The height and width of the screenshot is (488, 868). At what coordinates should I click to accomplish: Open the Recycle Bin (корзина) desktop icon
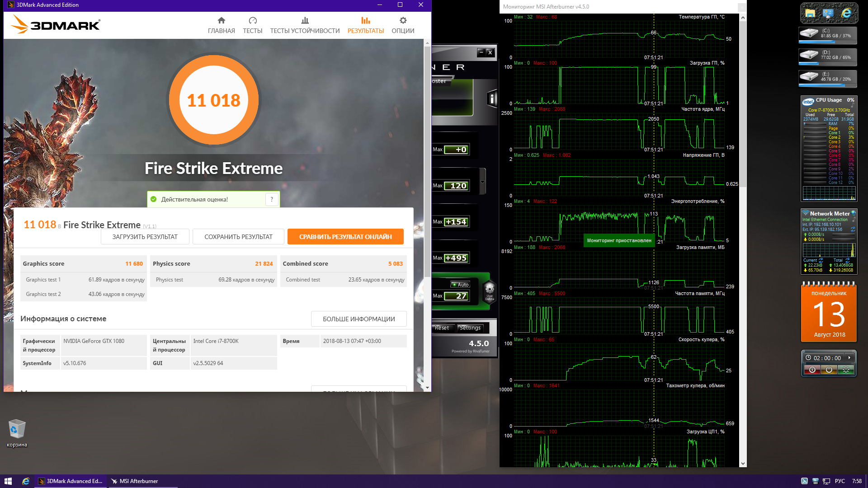tap(17, 430)
